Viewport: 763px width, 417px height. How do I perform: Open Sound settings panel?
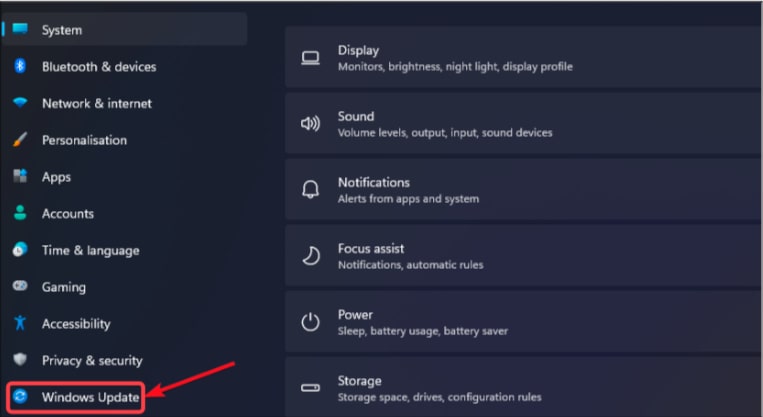point(524,124)
